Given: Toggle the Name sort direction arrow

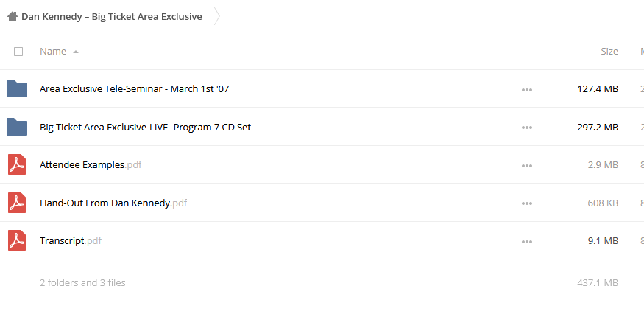Looking at the screenshot, I should click(x=76, y=52).
